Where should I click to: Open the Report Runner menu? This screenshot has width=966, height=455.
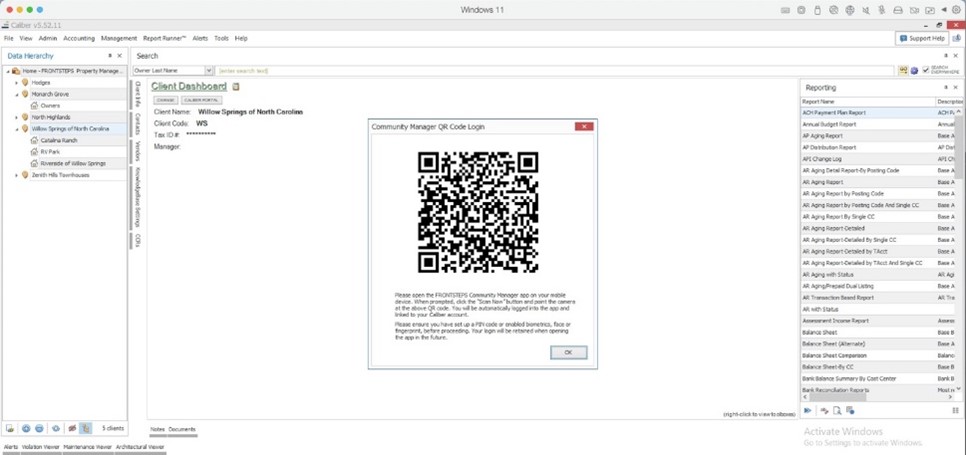tap(164, 38)
